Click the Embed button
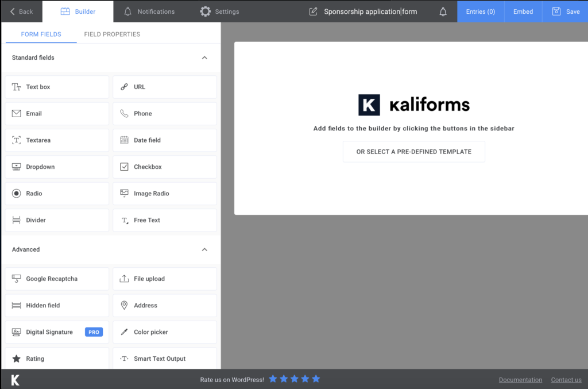The width and height of the screenshot is (588, 389). pyautogui.click(x=523, y=11)
